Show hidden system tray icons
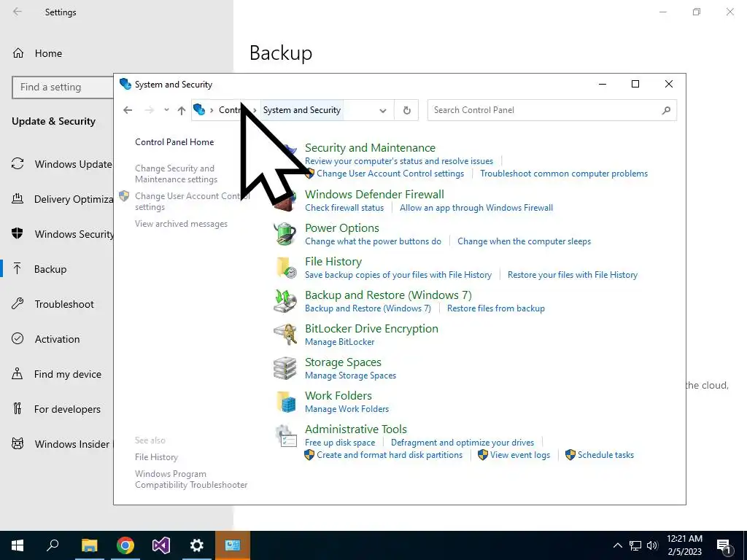Viewport: 747px width, 560px height. [x=617, y=545]
